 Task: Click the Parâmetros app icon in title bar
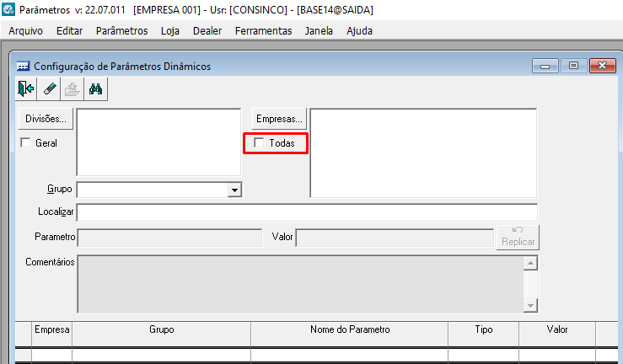pos(8,9)
